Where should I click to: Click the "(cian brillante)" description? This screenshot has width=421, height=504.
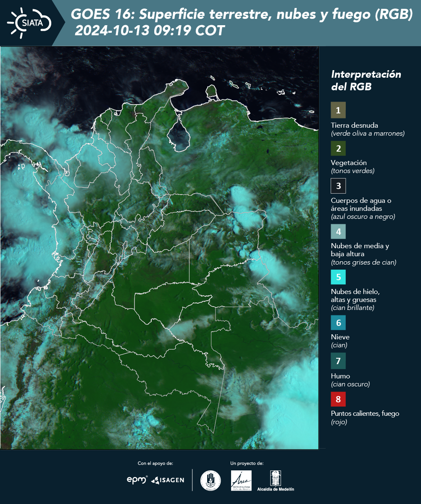[353, 308]
